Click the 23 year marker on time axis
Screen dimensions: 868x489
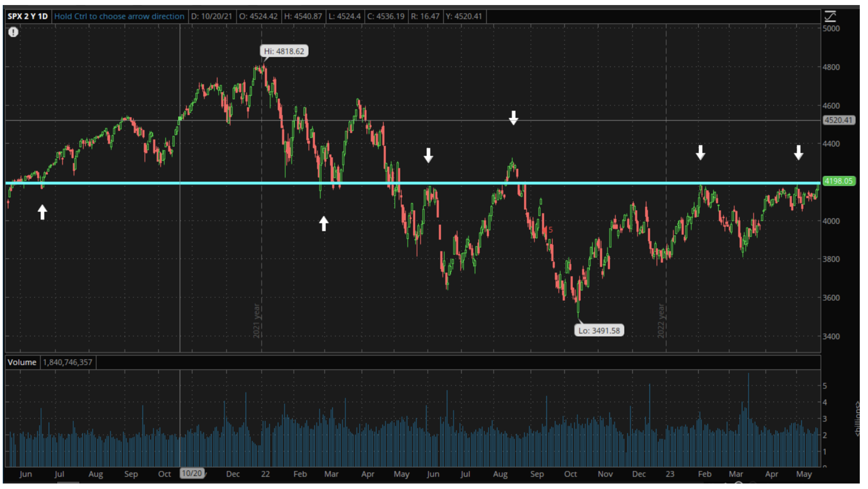tap(670, 474)
